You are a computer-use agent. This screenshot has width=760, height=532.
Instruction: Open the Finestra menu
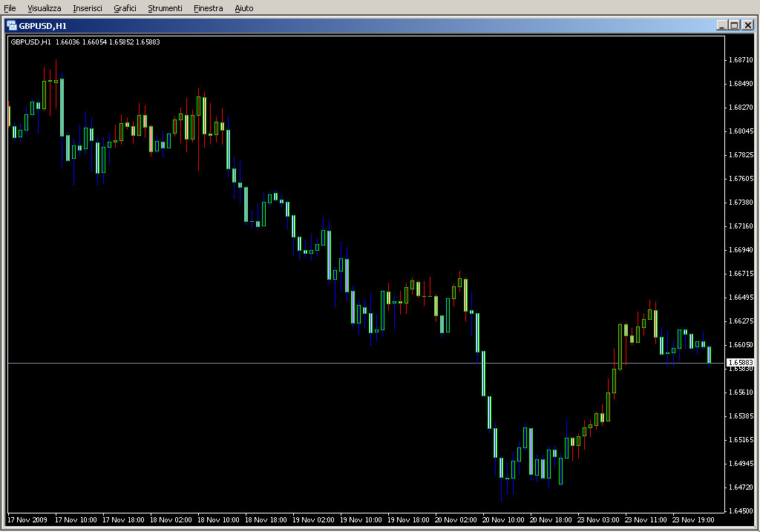coord(208,8)
